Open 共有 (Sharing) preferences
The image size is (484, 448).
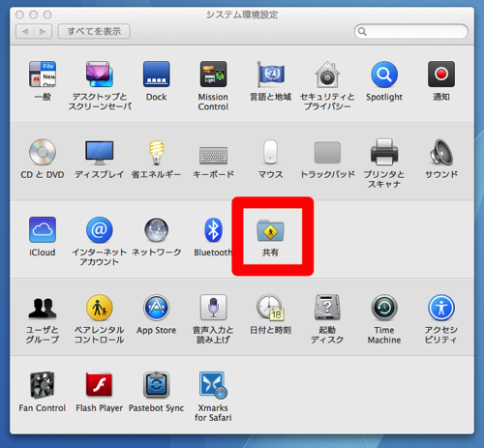coord(270,231)
